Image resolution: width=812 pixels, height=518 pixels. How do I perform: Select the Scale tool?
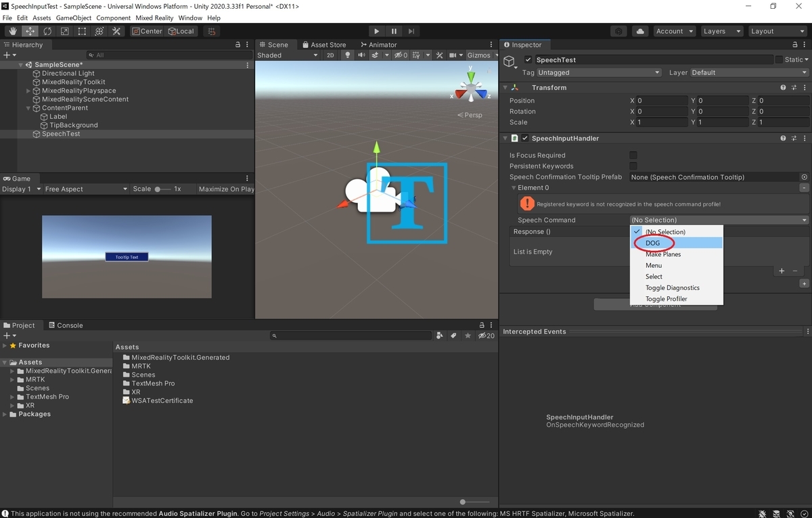click(64, 31)
